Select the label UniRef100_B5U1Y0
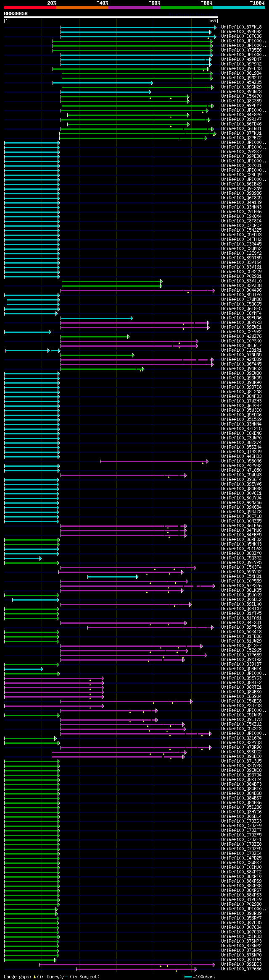This screenshot has width=269, height=980. click(241, 295)
